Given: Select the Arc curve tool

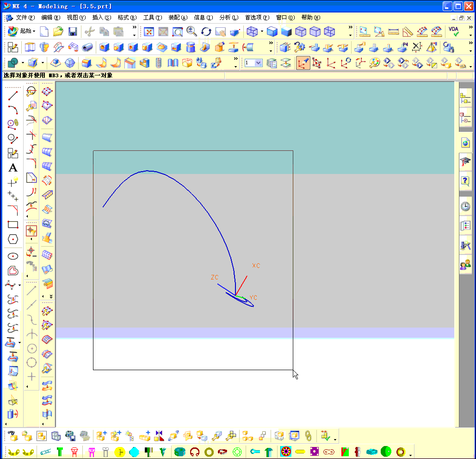Looking at the screenshot, I should 13,109.
